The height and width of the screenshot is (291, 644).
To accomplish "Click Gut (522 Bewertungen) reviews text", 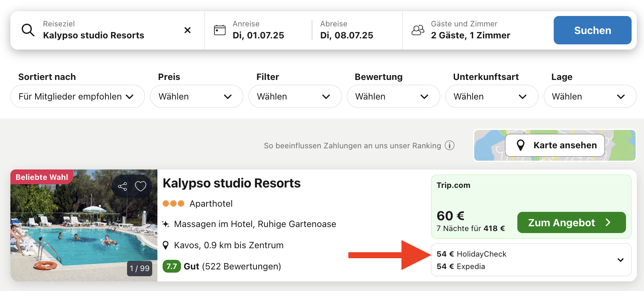I will [x=232, y=266].
